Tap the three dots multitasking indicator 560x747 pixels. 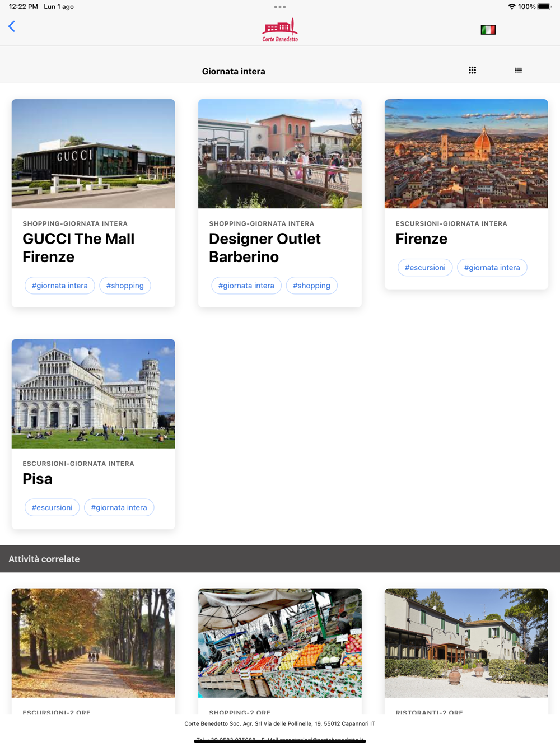280,7
